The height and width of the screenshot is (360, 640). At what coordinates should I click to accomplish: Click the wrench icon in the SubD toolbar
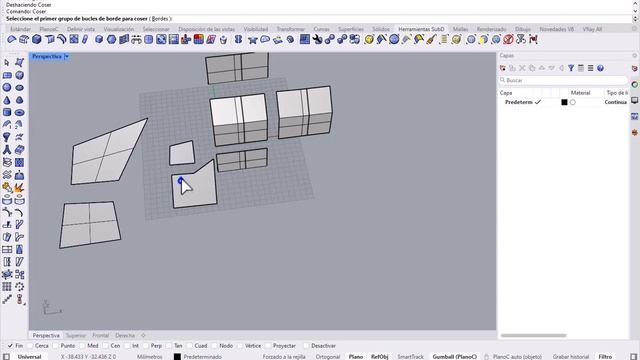coord(317,39)
